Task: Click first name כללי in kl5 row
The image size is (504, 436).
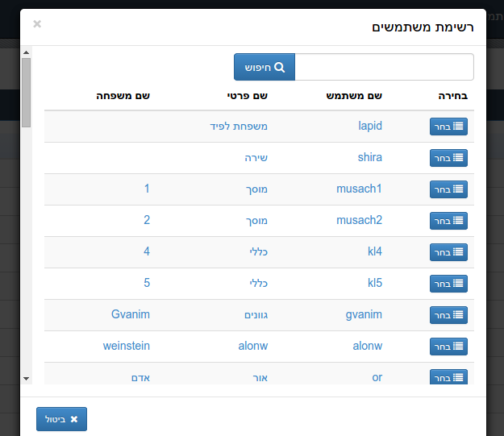Action: [258, 283]
